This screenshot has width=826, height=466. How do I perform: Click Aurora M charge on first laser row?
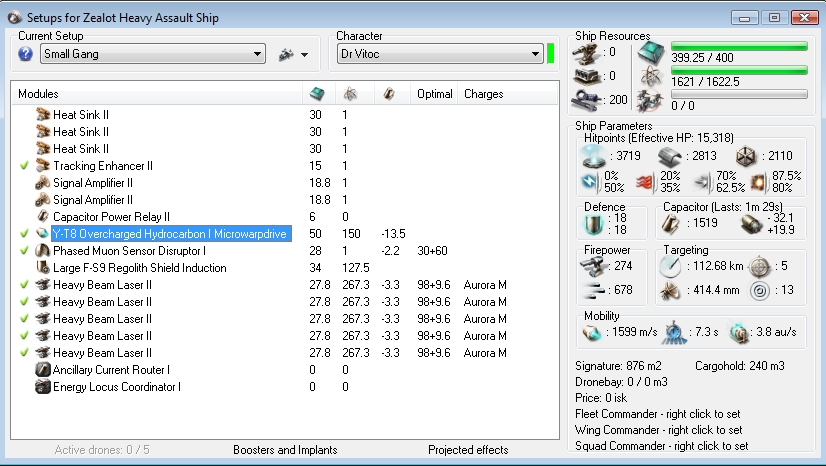pos(485,285)
